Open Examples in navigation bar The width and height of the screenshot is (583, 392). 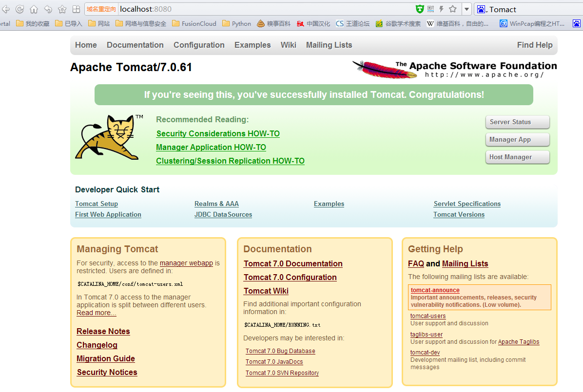pos(253,45)
